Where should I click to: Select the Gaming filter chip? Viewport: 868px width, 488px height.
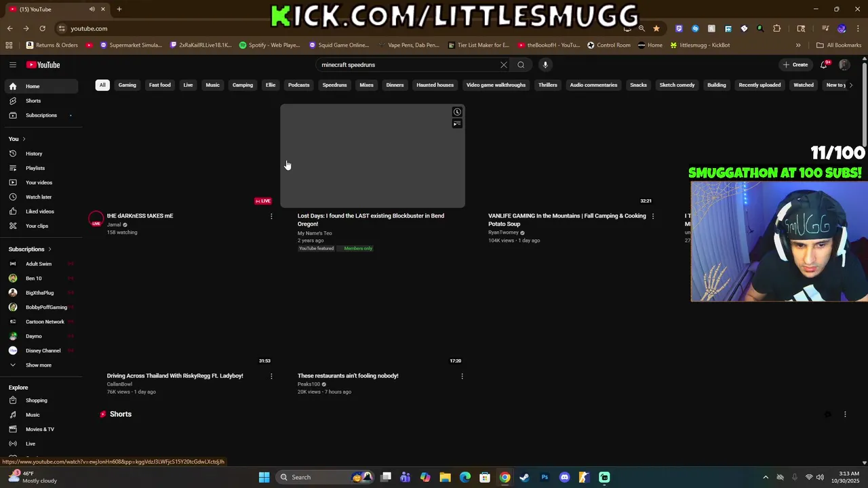click(x=127, y=85)
